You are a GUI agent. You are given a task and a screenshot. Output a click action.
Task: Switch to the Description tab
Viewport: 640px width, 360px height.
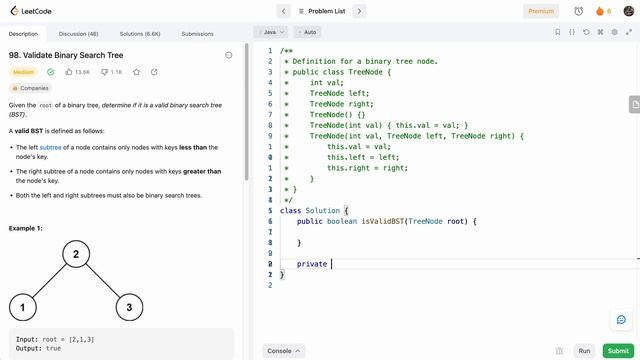click(x=23, y=34)
